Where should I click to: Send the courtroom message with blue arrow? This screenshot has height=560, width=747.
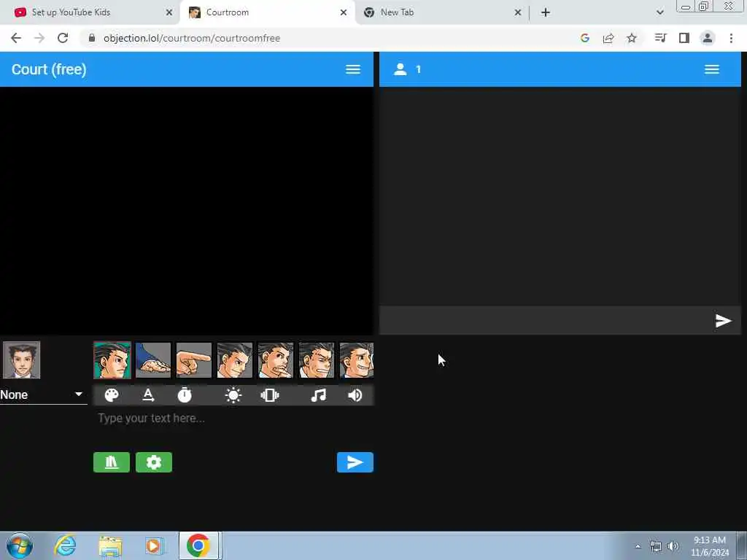pyautogui.click(x=355, y=462)
